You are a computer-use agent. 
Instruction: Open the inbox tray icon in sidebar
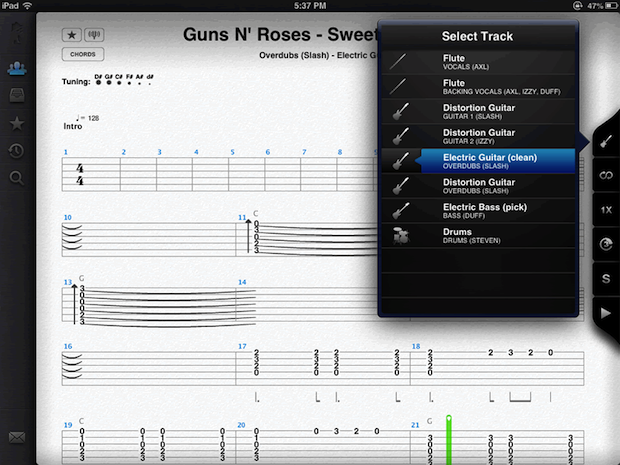(17, 95)
